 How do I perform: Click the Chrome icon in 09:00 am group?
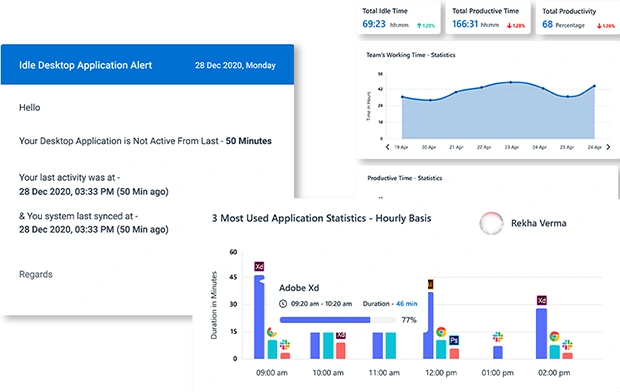coord(271,332)
